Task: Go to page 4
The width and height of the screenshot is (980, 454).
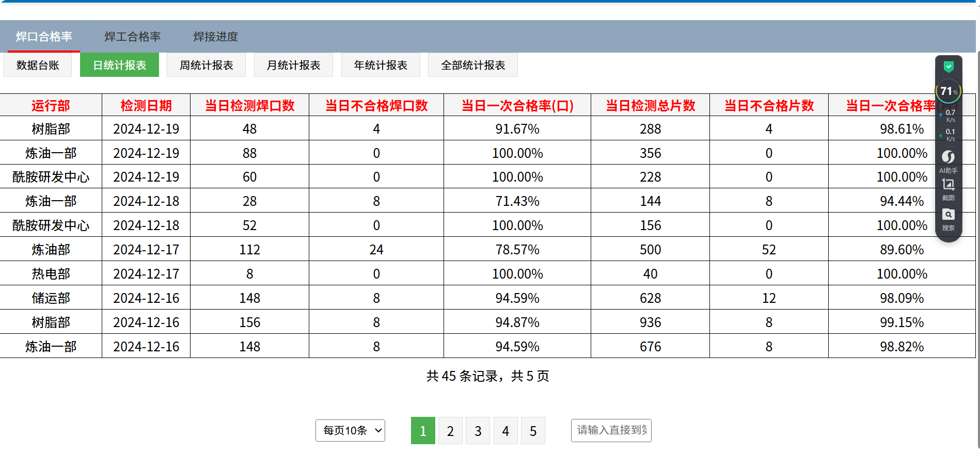Action: [x=505, y=431]
